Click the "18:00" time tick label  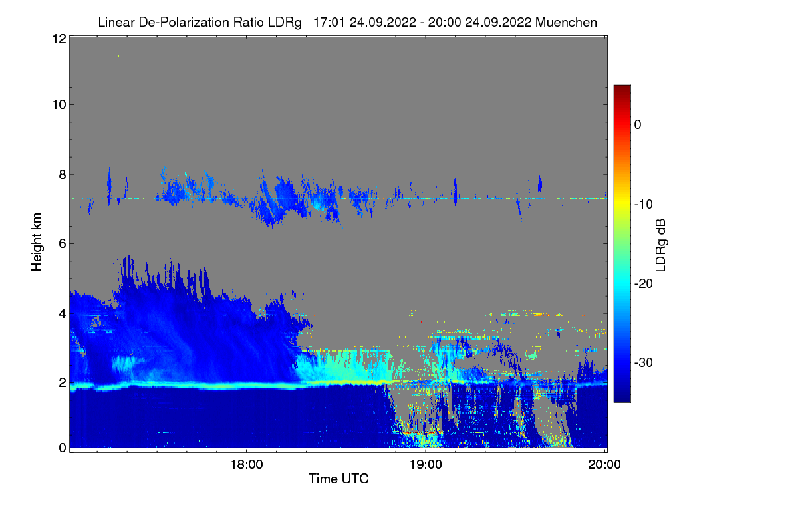coord(247,464)
